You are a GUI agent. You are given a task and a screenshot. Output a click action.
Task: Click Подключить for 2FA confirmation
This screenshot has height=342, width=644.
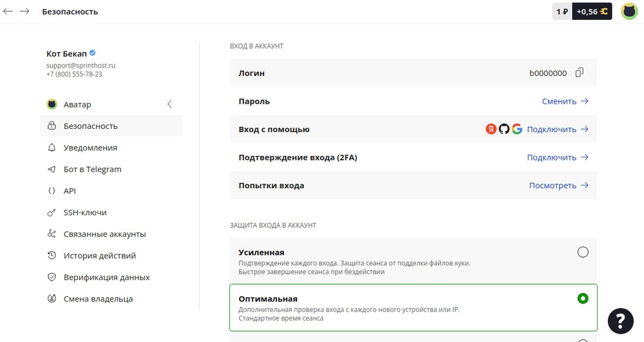tap(557, 157)
